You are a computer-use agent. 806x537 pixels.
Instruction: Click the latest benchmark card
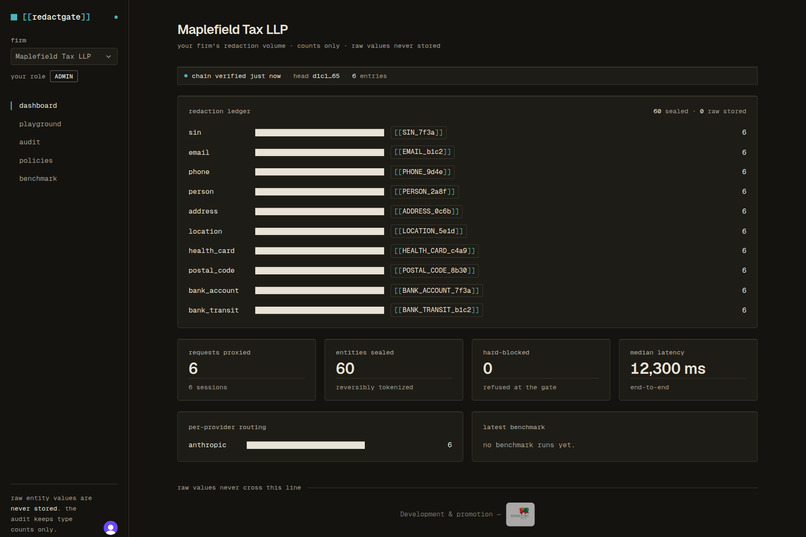coord(615,436)
